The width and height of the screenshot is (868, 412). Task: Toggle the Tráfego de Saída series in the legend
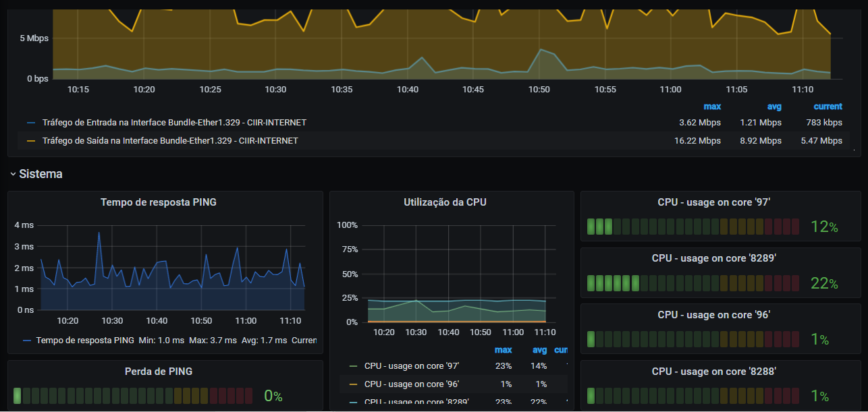coord(170,141)
